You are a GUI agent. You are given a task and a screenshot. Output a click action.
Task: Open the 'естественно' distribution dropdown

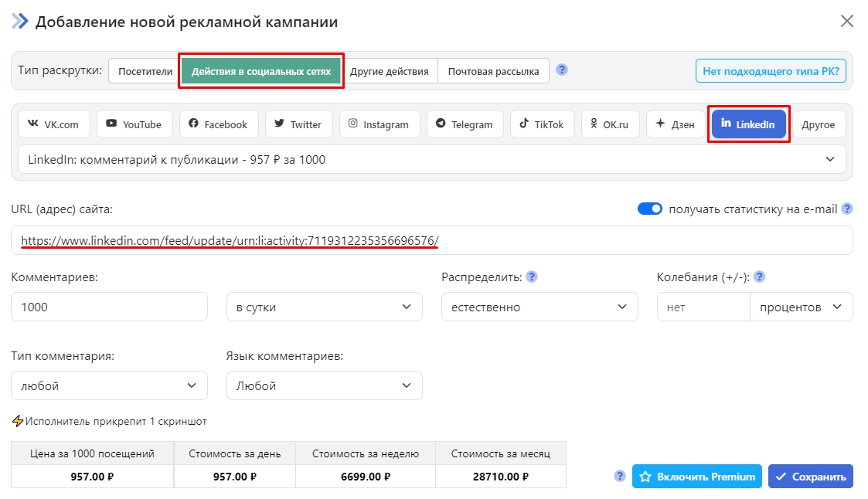539,307
